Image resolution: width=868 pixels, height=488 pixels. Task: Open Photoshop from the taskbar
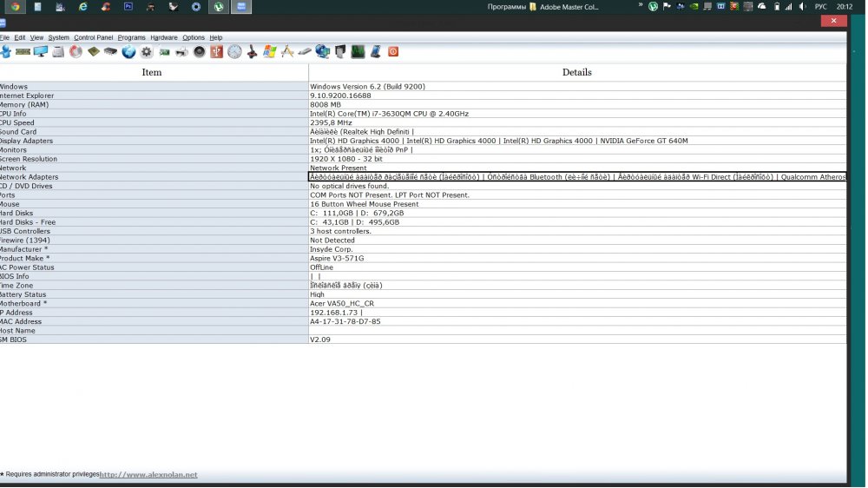128,6
